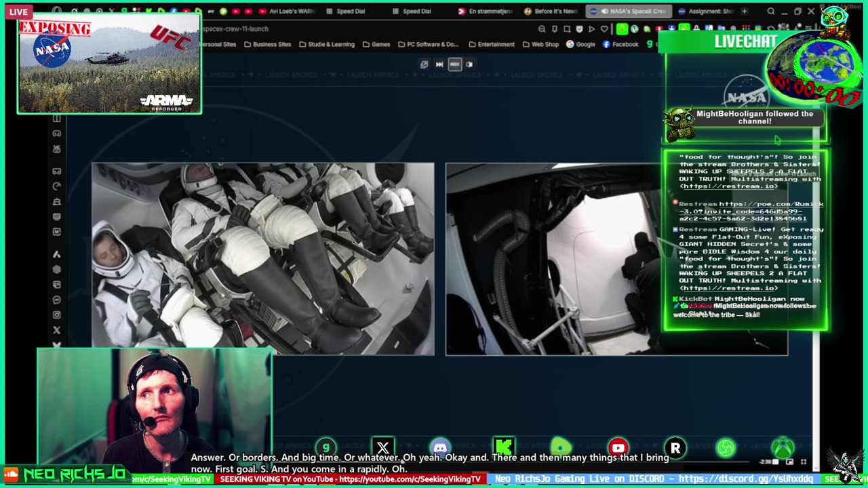
Task: Open the Studie & Learning bookmarks folder
Action: click(x=326, y=45)
